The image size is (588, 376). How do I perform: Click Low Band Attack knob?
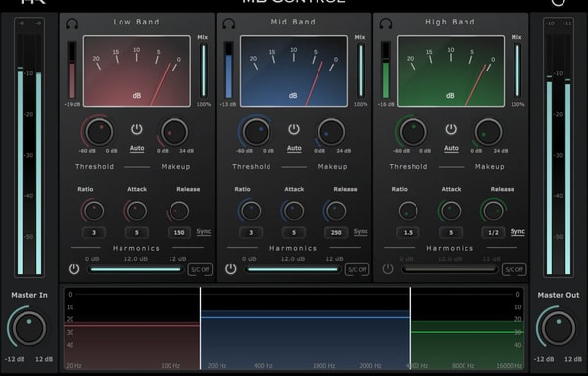point(137,211)
